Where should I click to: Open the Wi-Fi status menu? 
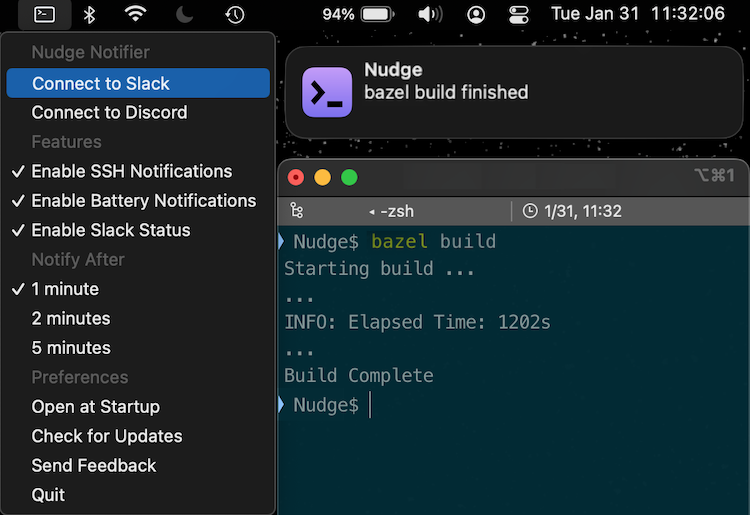tap(135, 14)
